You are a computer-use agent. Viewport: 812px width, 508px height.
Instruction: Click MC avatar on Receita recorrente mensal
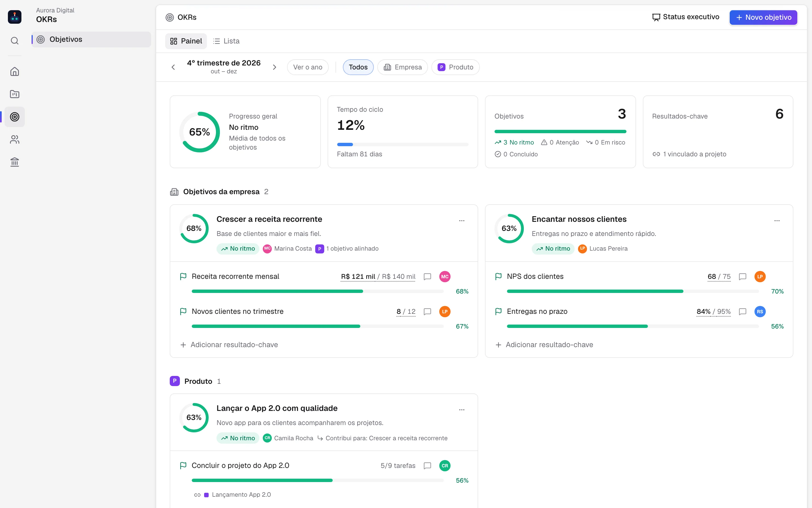coord(445,277)
